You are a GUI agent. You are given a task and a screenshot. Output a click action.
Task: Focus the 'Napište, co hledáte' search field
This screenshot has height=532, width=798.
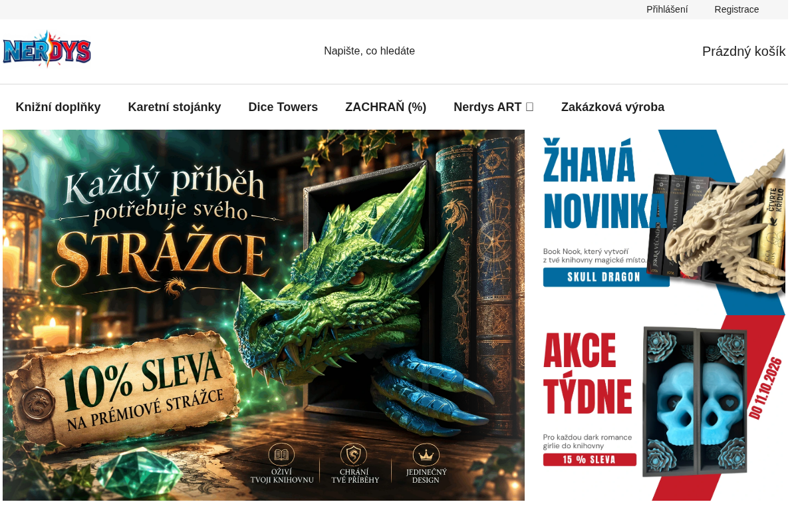[369, 51]
